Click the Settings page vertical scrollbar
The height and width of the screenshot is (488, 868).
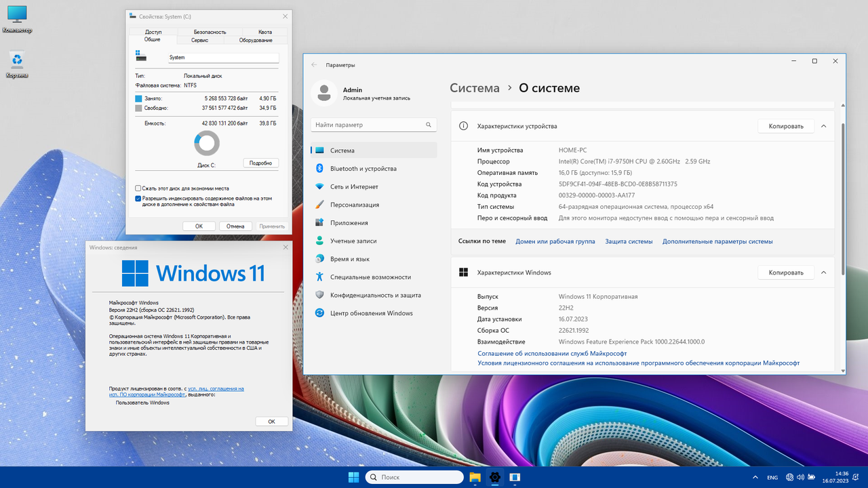(x=843, y=199)
